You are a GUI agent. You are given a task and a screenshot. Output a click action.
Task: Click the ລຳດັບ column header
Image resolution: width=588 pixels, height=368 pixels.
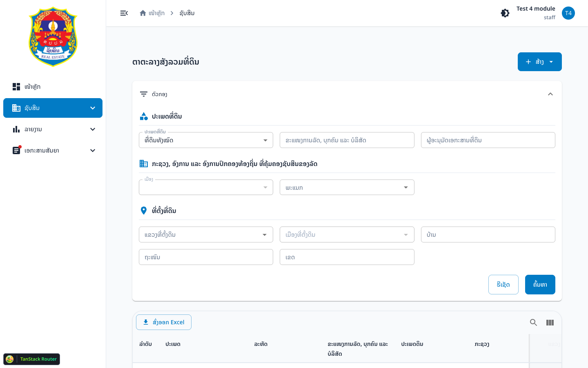tap(145, 344)
